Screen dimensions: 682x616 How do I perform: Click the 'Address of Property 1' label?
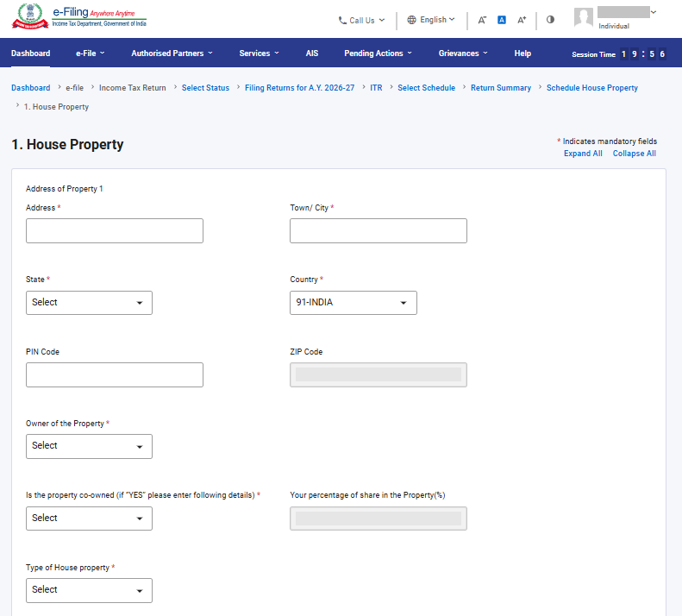65,188
